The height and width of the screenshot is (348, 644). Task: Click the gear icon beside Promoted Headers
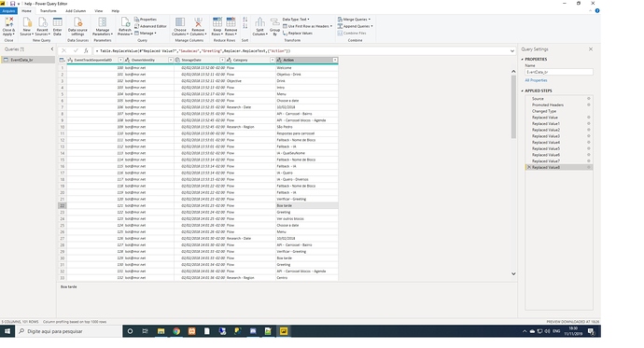pos(589,104)
